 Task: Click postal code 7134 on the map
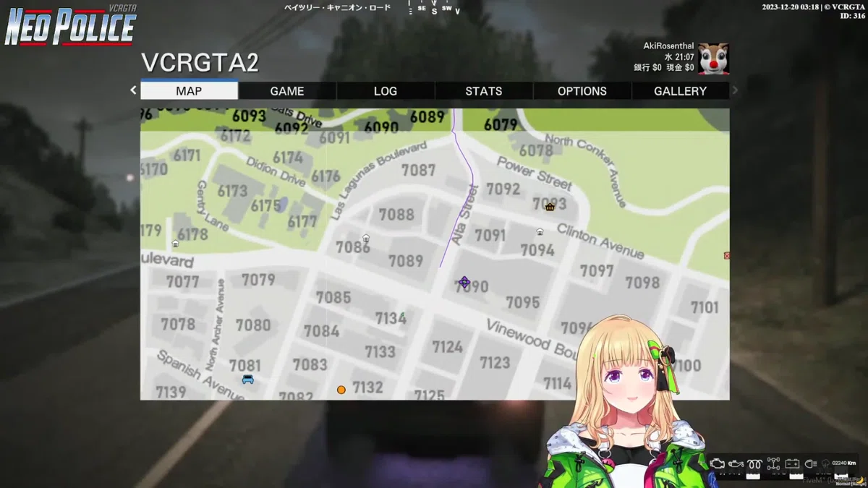tap(391, 318)
